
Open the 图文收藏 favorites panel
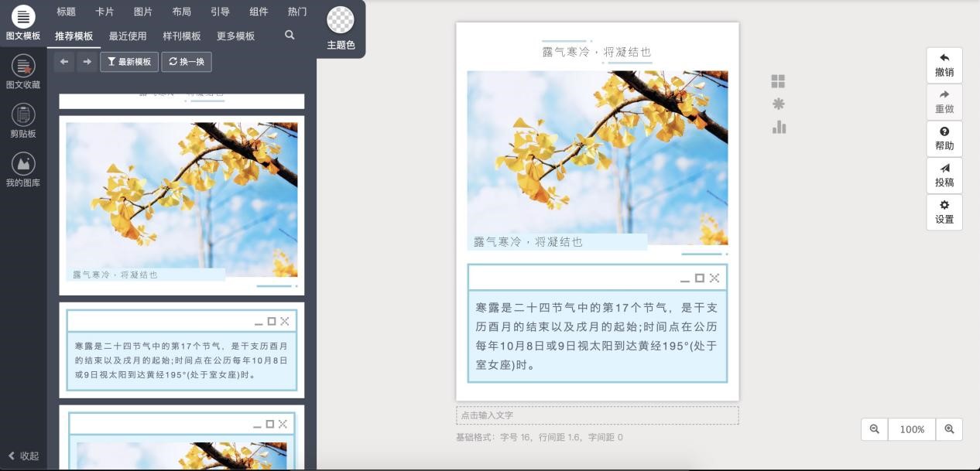point(23,72)
